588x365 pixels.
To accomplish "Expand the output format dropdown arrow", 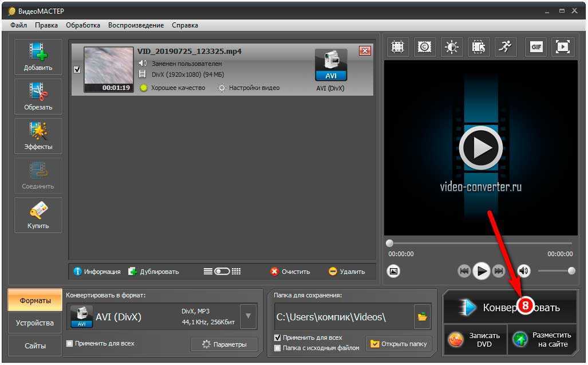I will point(248,317).
